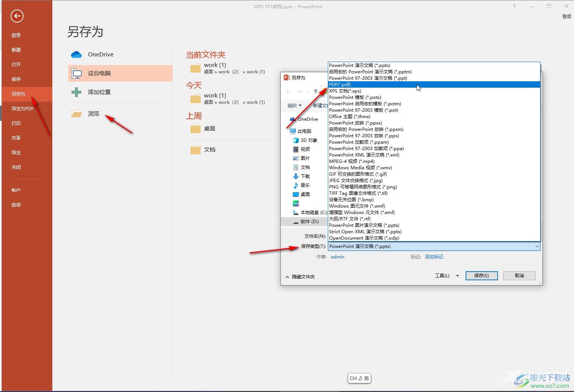This screenshot has height=392, width=574.
Task: Select 软件 (D:) drive
Action: (x=306, y=222)
